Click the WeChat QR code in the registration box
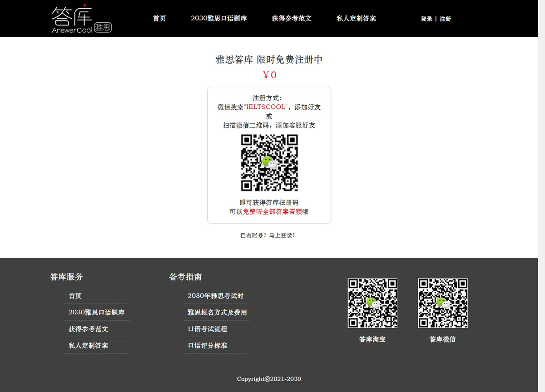Screen dimensions: 545x392 pyautogui.click(x=269, y=163)
